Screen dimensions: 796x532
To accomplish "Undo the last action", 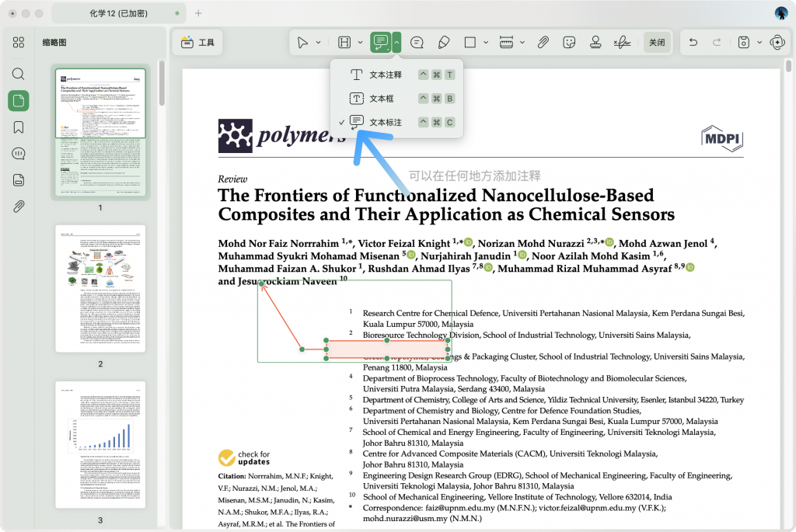I will tap(693, 43).
